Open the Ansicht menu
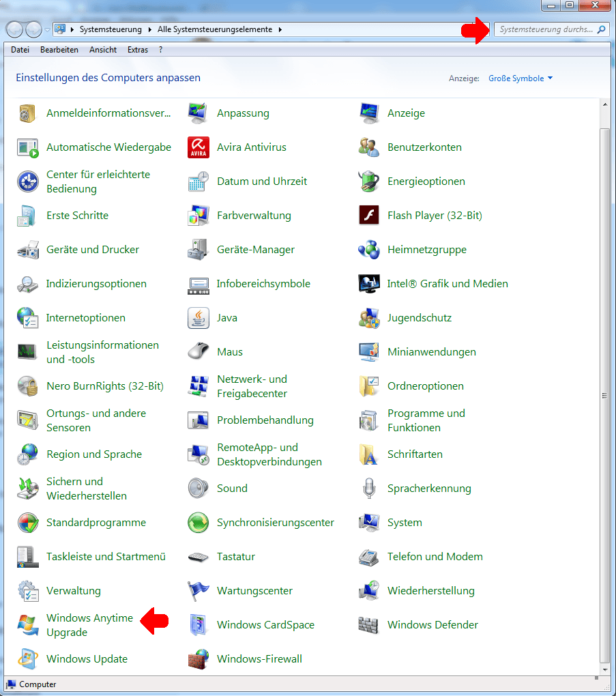 [103, 50]
